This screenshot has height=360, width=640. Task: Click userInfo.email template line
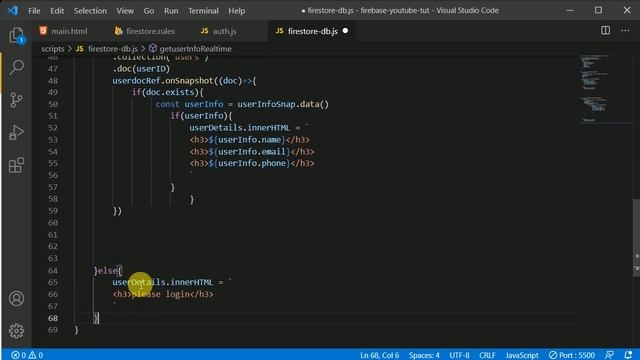click(252, 152)
